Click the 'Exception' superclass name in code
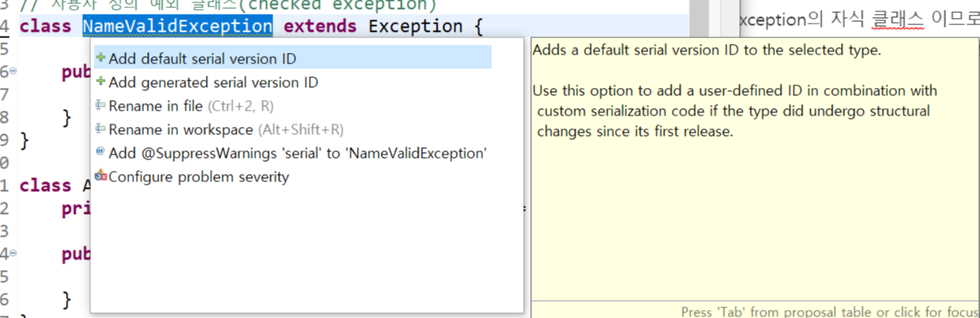 point(416,26)
